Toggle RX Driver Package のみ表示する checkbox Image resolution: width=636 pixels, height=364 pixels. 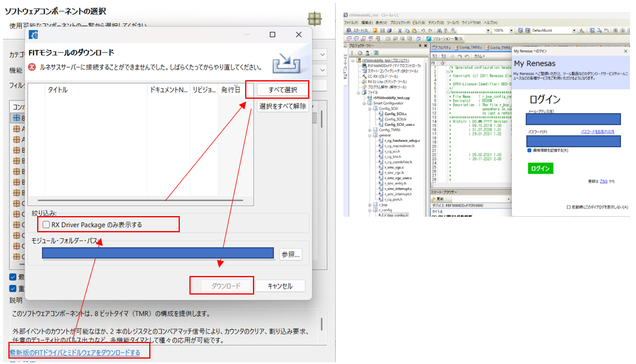[x=46, y=225]
